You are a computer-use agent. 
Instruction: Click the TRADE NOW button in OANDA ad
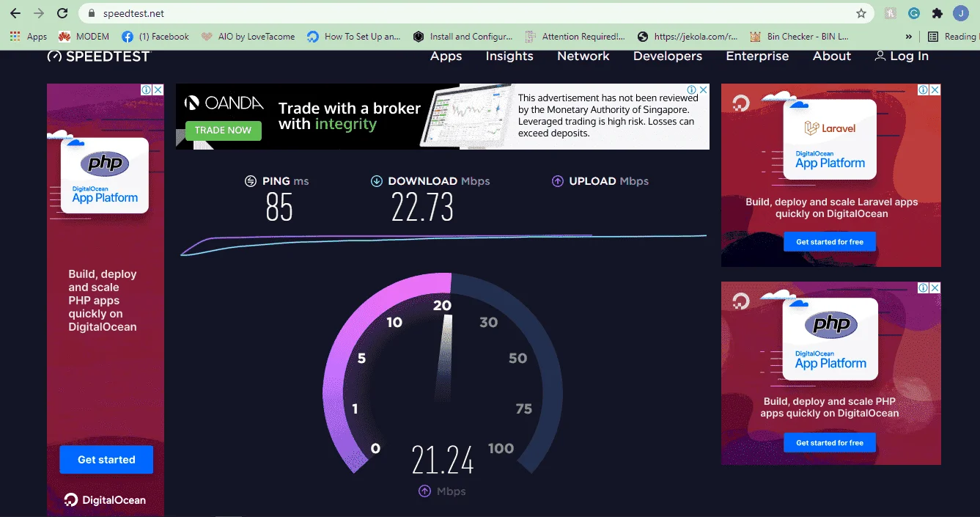223,130
